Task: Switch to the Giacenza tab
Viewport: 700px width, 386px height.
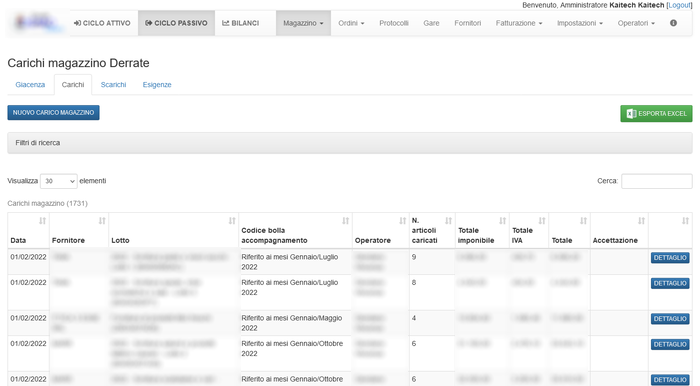Action: [30, 85]
